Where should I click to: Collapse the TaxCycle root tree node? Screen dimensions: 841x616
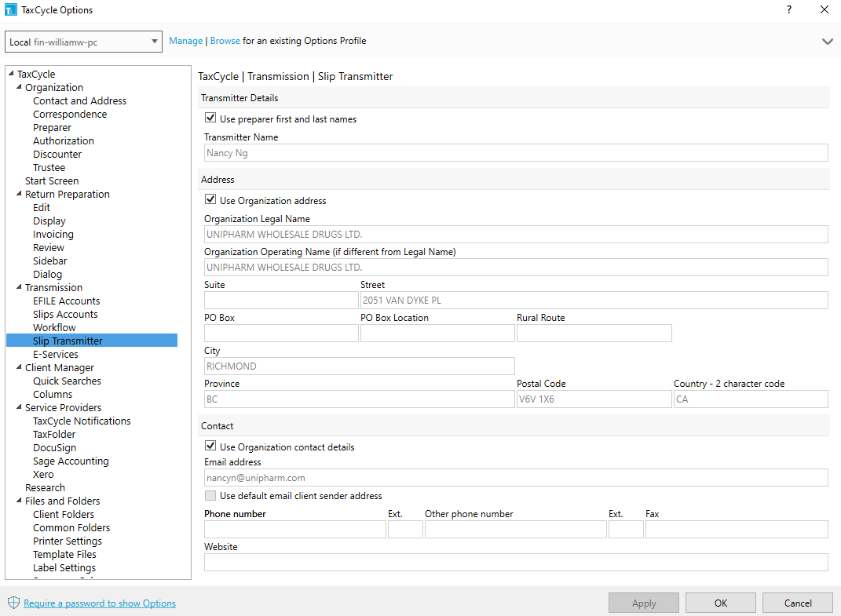11,74
